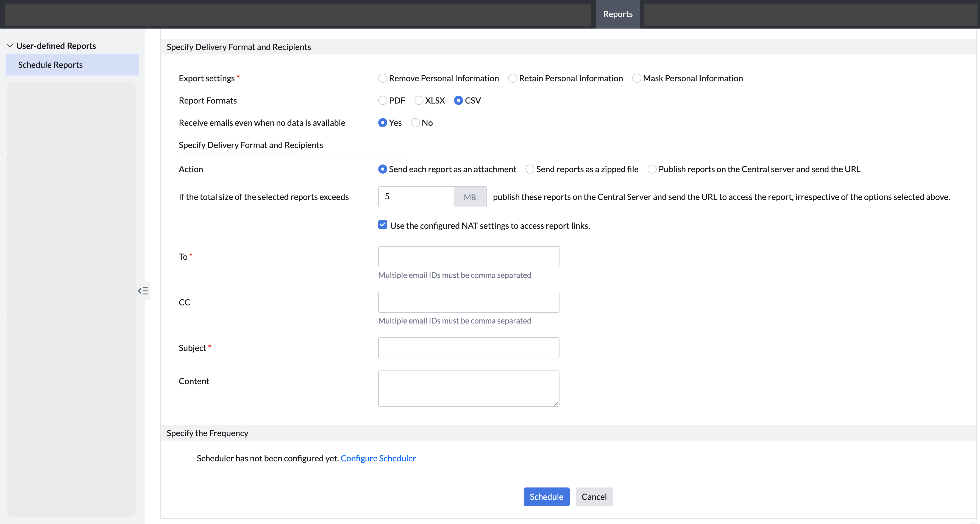This screenshot has width=980, height=524.
Task: Select Mask Personal Information option
Action: tap(636, 78)
